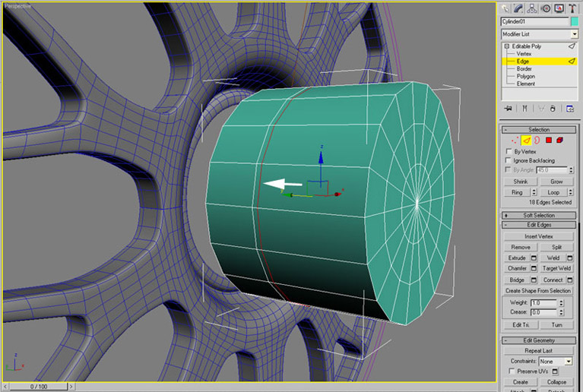Open Extrude settings dialog box icon
The height and width of the screenshot is (392, 583).
[534, 258]
